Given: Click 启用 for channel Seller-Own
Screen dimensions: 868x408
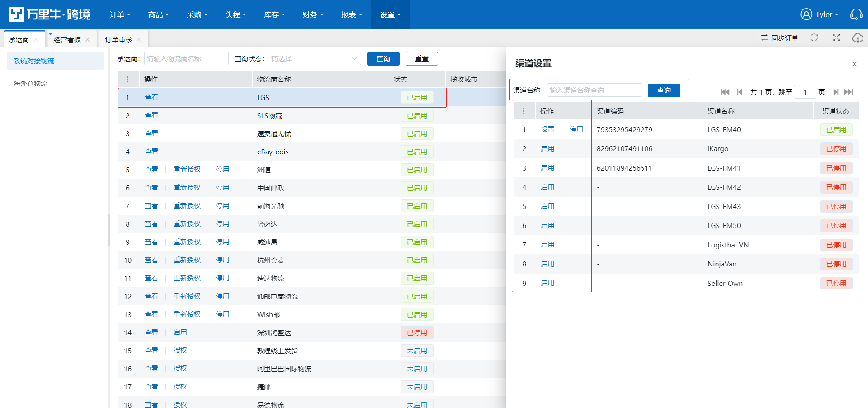Looking at the screenshot, I should coord(547,283).
